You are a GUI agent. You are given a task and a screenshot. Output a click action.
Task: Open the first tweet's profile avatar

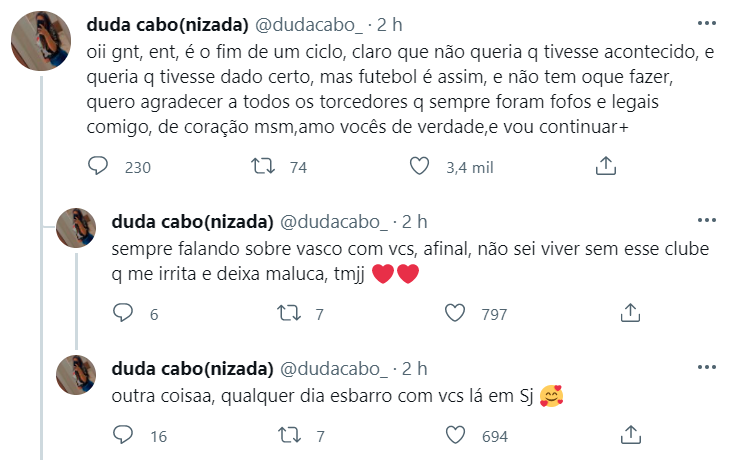pos(40,44)
